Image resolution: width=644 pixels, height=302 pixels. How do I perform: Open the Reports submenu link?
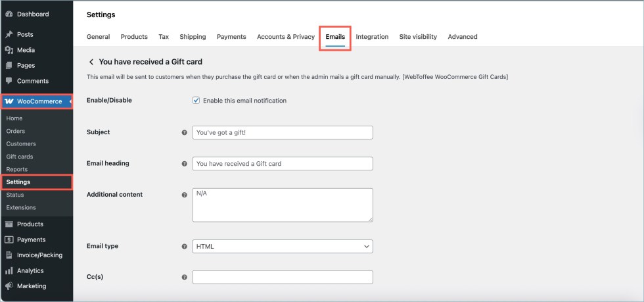tap(17, 170)
